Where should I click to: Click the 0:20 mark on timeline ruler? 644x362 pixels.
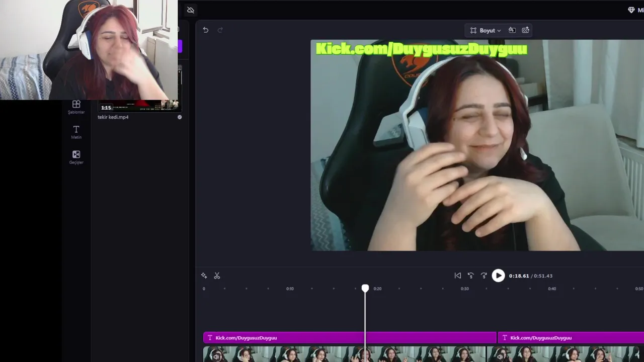pos(377,289)
